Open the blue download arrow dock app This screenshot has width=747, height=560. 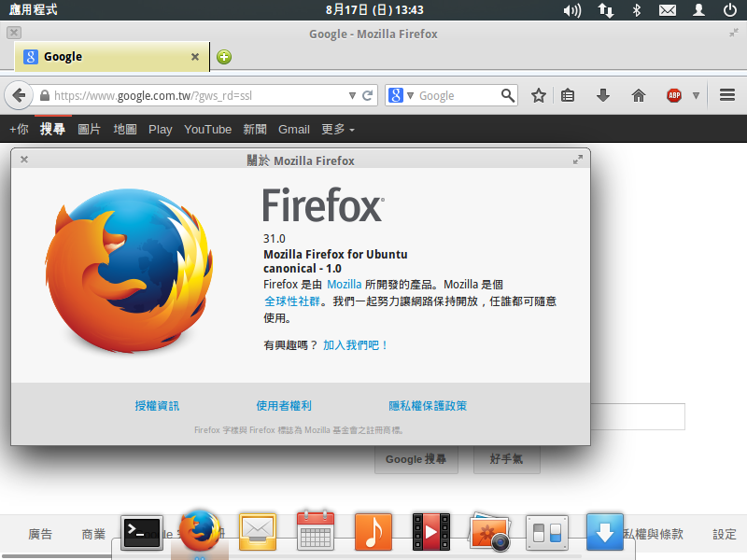[x=605, y=532]
